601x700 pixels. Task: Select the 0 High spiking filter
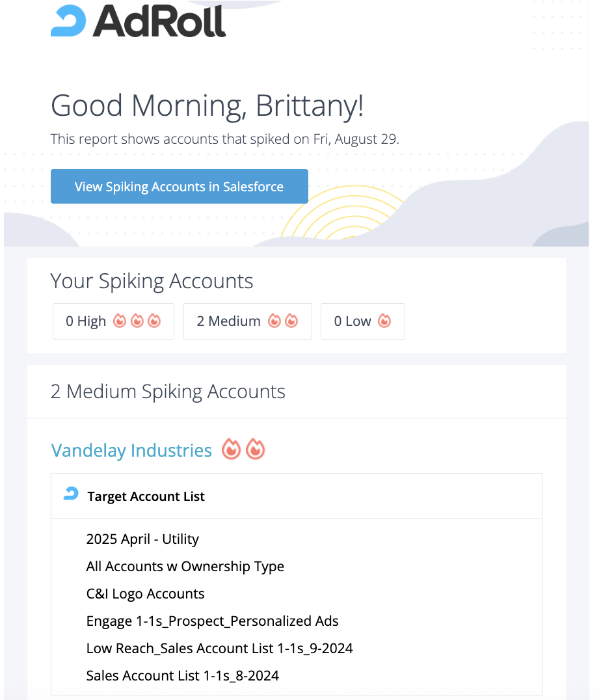[113, 321]
